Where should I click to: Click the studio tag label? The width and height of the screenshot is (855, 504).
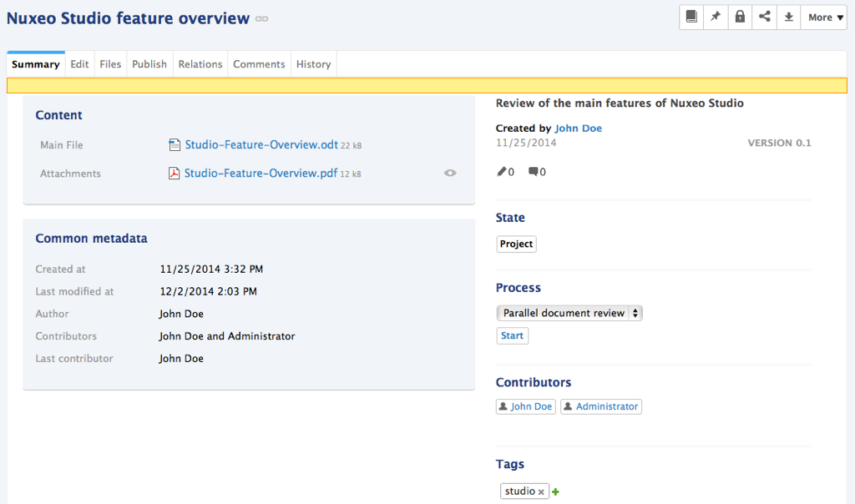(x=519, y=491)
